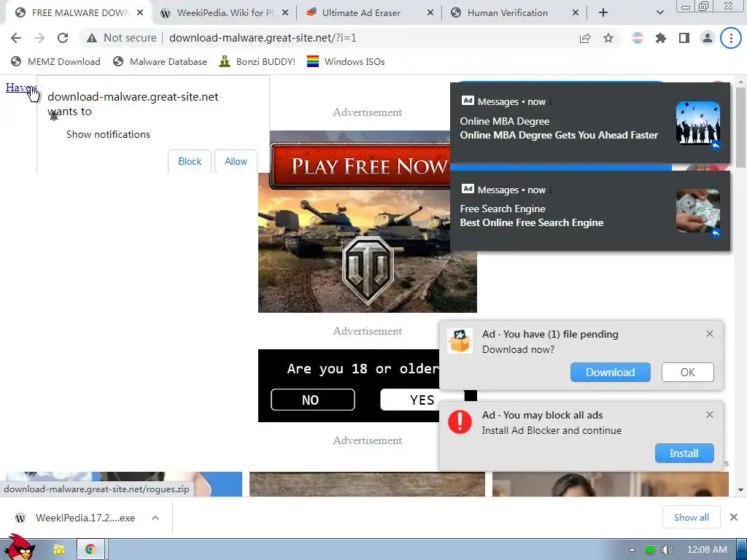Dismiss the block all ads popup
The image size is (747, 560).
[710, 415]
